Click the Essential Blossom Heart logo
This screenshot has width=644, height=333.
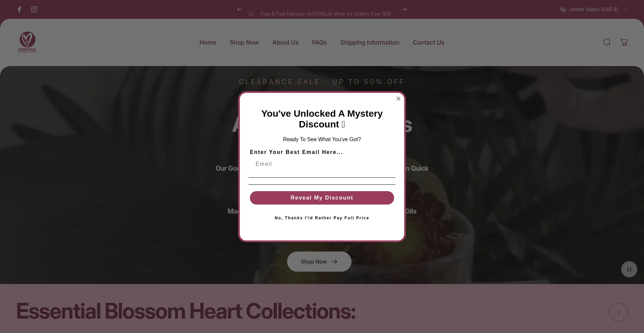point(28,42)
